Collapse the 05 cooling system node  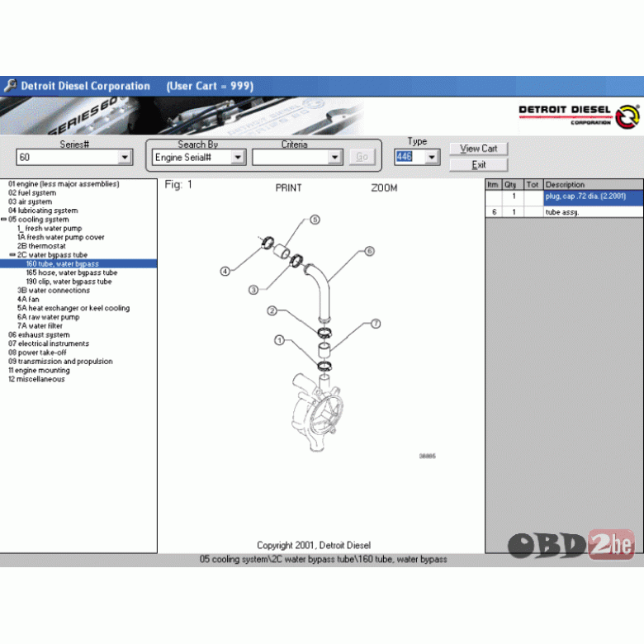(x=3, y=220)
